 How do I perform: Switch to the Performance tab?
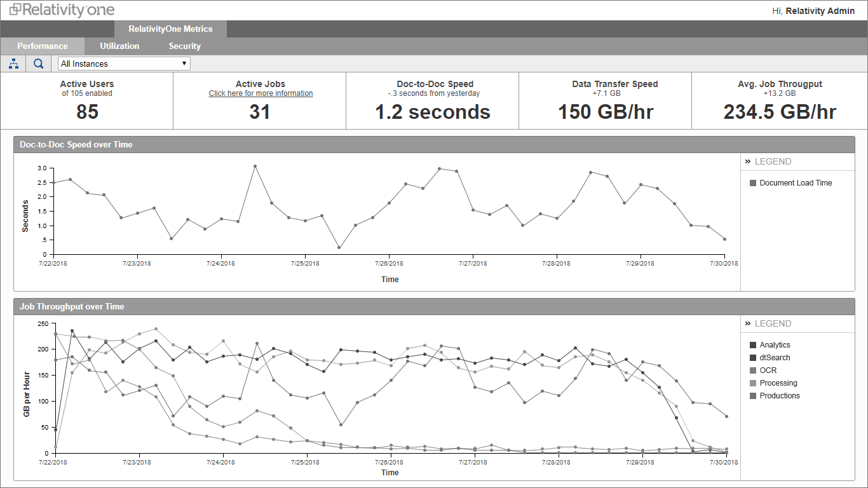[43, 46]
